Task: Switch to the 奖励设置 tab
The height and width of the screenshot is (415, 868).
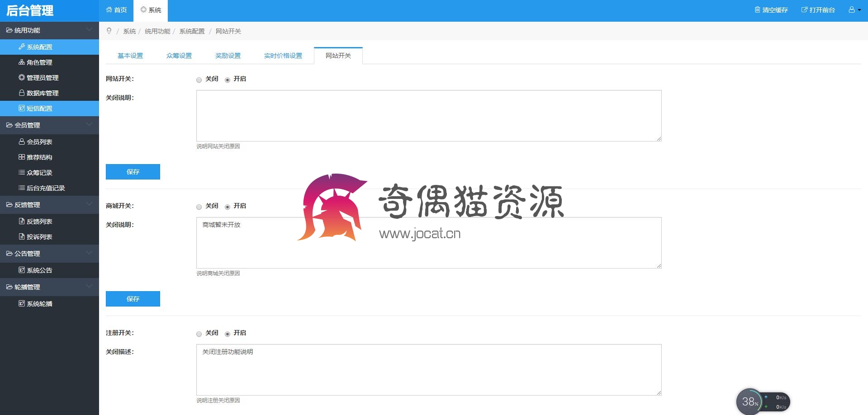Action: coord(228,56)
